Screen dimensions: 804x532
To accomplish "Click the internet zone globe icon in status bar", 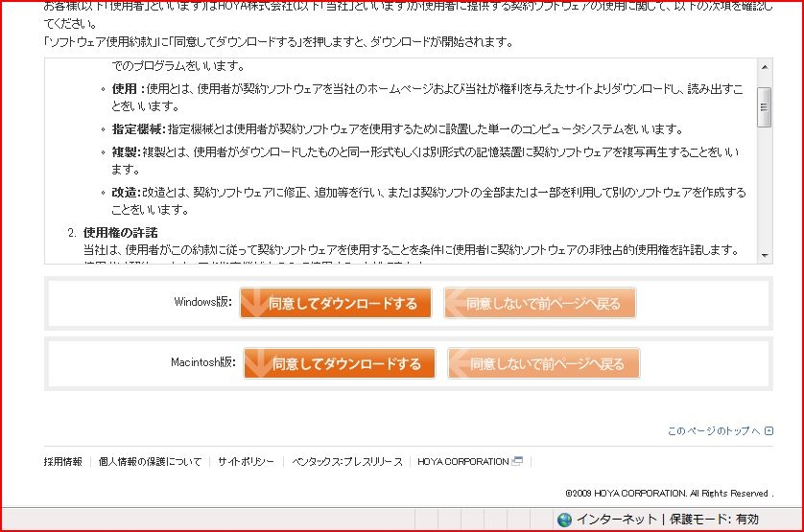I will point(564,520).
